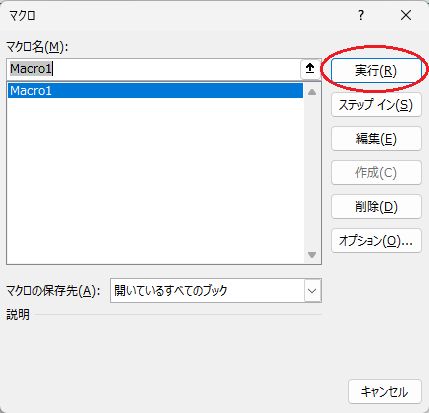This screenshot has width=429, height=413.
Task: Click the list scrollbar down arrow
Action: pyautogui.click(x=312, y=255)
